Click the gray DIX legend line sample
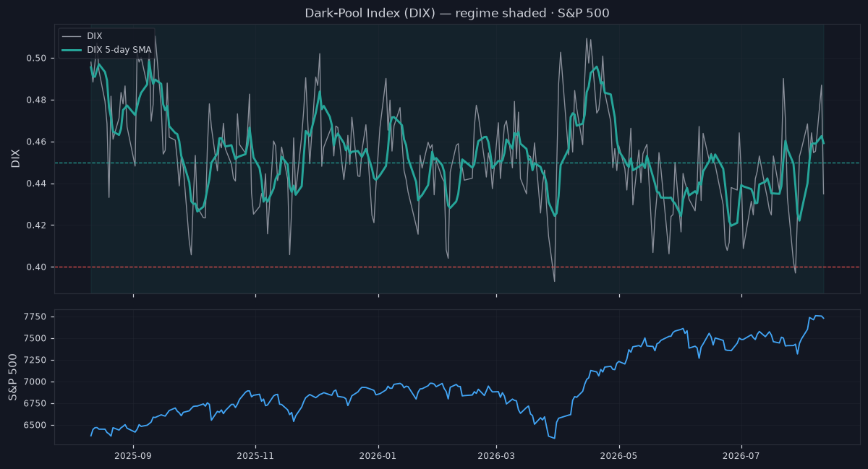868x469 pixels. click(x=72, y=35)
